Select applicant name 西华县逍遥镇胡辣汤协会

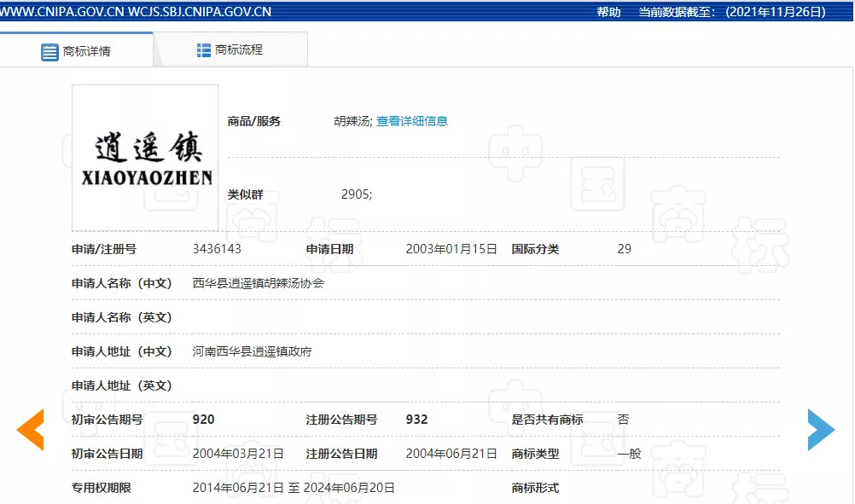pyautogui.click(x=259, y=283)
